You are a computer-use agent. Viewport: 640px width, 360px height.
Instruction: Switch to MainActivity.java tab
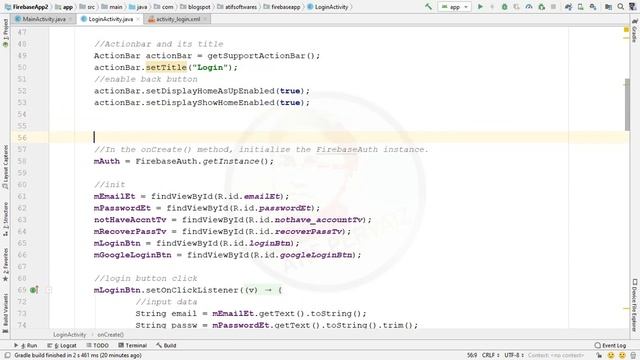click(44, 19)
